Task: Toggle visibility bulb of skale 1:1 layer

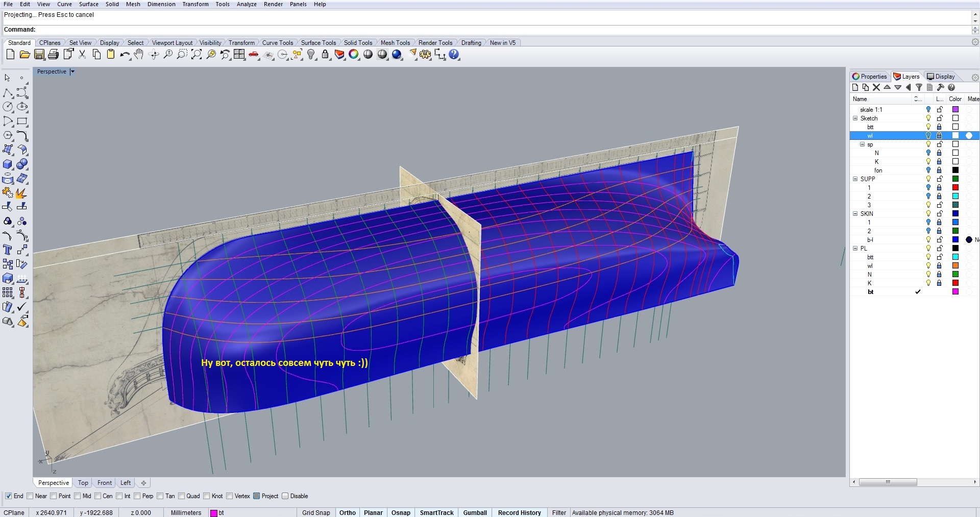Action: [x=928, y=109]
